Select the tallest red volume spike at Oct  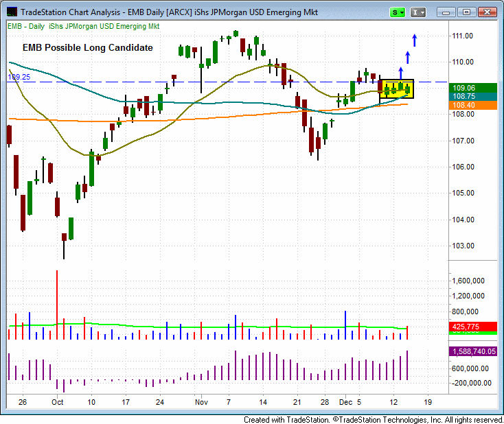tap(57, 305)
